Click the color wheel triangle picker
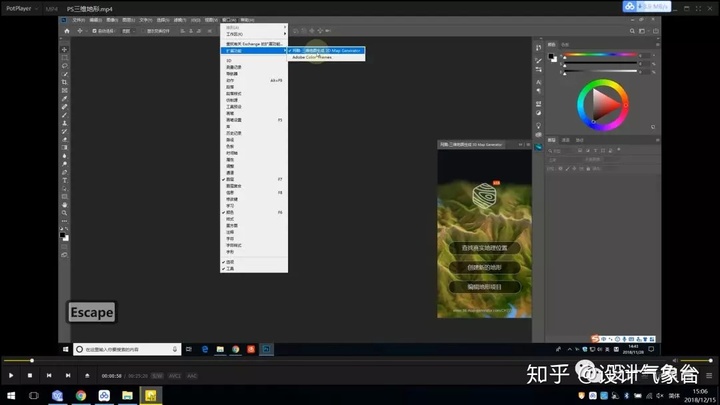 pos(605,105)
